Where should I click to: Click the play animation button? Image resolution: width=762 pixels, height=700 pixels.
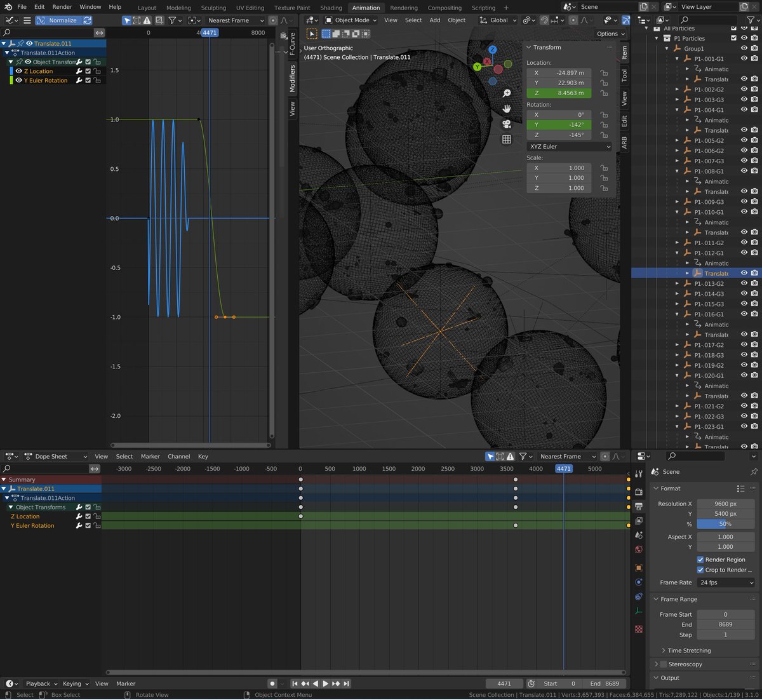click(x=326, y=683)
